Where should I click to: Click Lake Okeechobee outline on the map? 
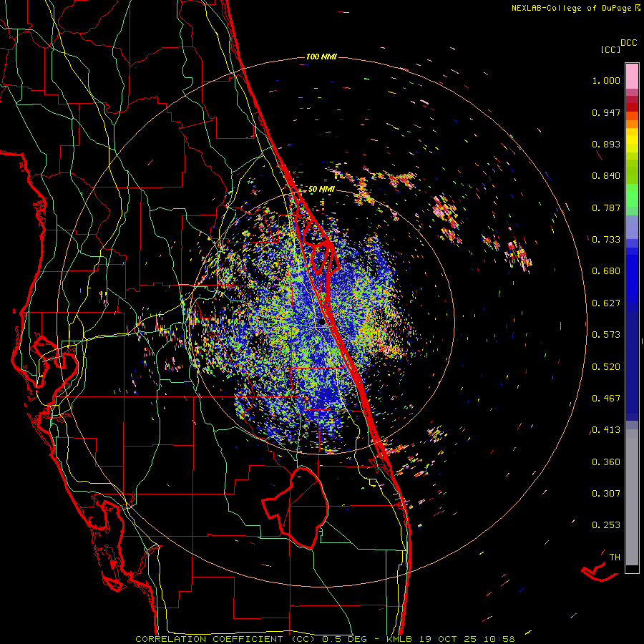[x=296, y=507]
